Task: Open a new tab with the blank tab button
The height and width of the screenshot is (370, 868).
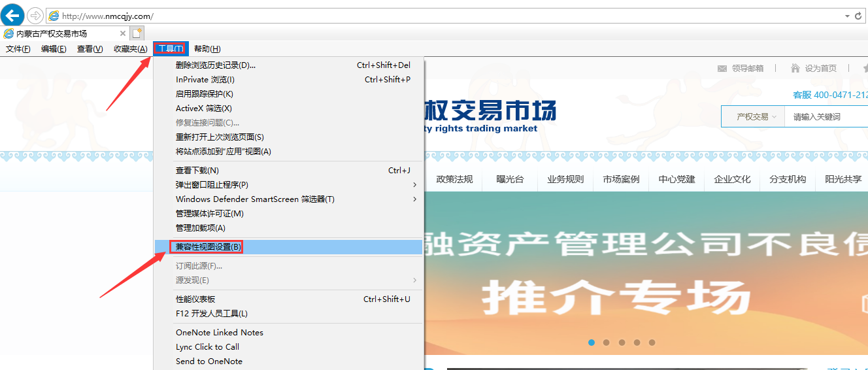Action: [137, 33]
